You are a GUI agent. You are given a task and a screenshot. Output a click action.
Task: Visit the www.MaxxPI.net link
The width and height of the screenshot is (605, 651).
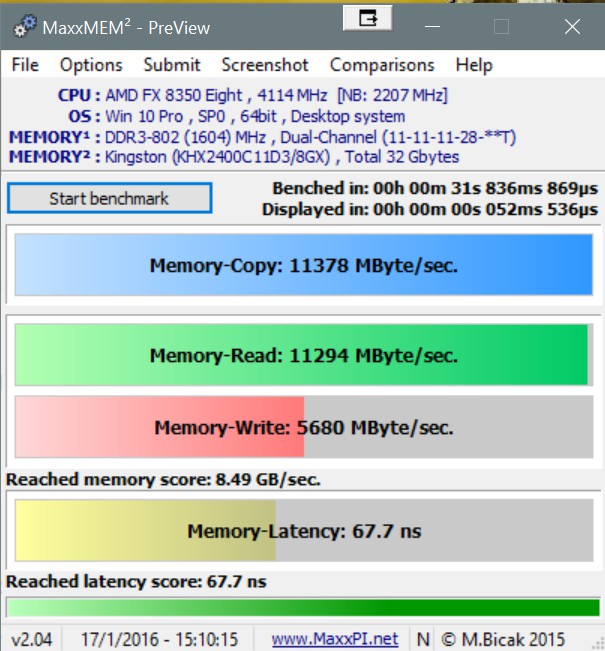tap(335, 639)
